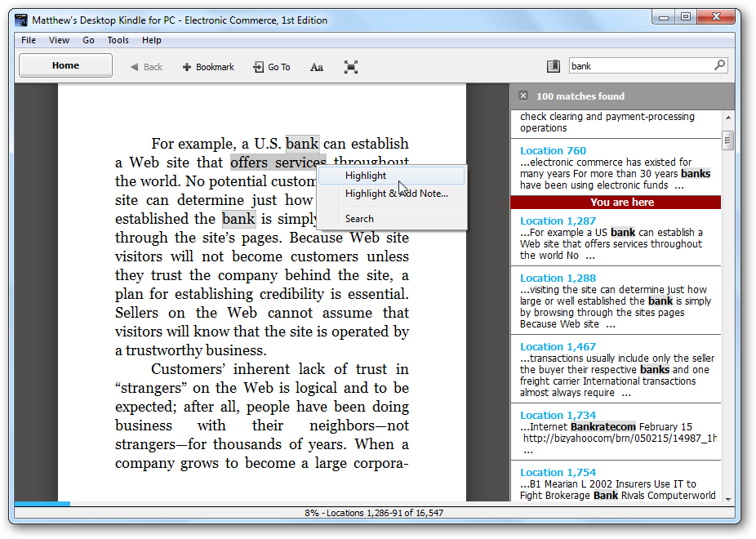Toggle full screen mode icon
The height and width of the screenshot is (539, 756).
[351, 67]
